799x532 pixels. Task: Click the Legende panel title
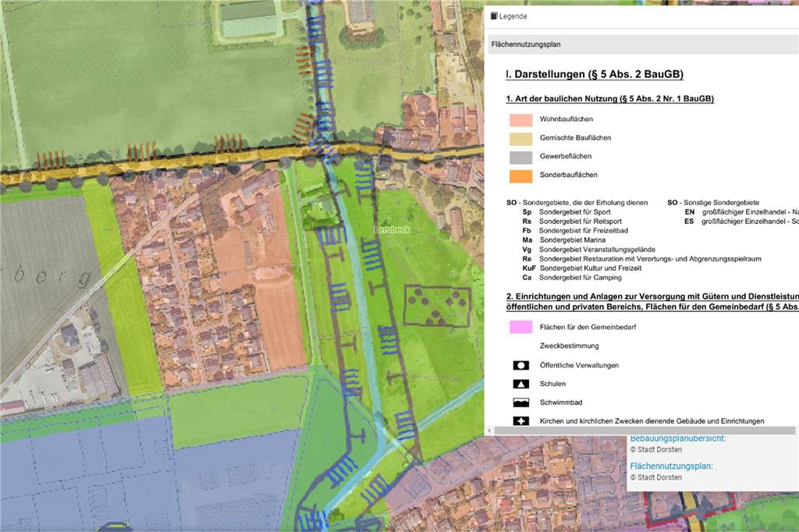tap(513, 16)
